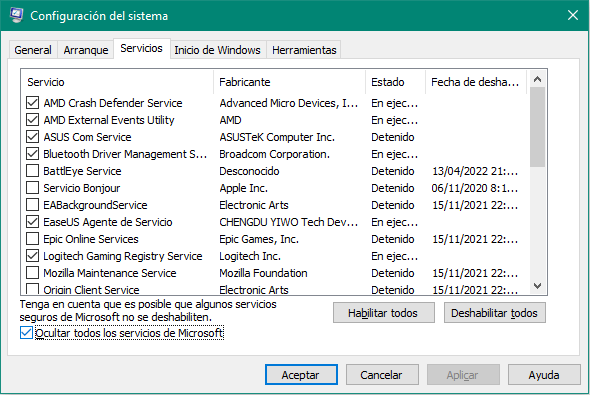The image size is (590, 395).
Task: Enable Mozilla Maintenance Service checkbox
Action: tap(32, 273)
